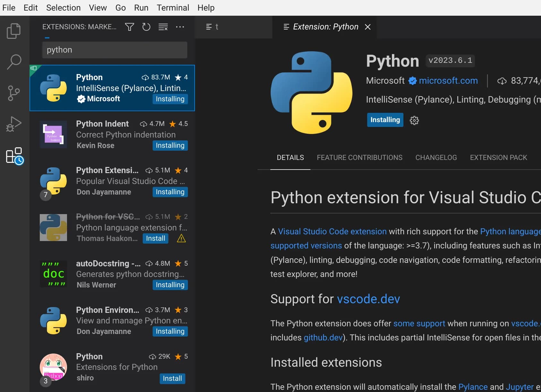Image resolution: width=541 pixels, height=392 pixels.
Task: Open the Run menu
Action: tap(141, 7)
